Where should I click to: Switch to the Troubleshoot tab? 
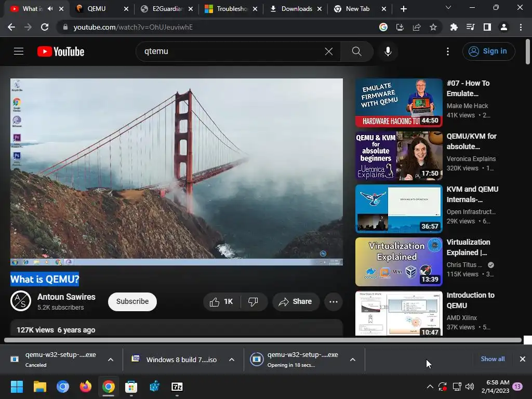coord(231,9)
